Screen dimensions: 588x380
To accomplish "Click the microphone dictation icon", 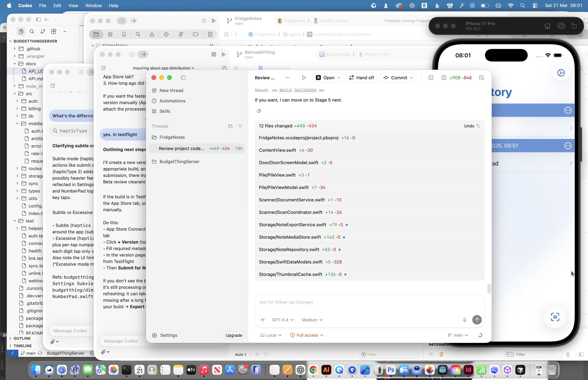I will click(x=465, y=320).
